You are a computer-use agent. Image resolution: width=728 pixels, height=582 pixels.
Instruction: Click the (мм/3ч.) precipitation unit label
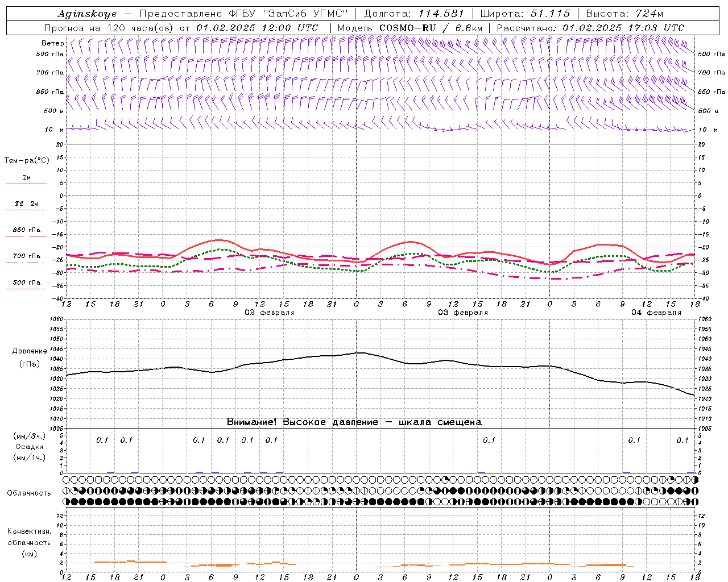[29, 436]
